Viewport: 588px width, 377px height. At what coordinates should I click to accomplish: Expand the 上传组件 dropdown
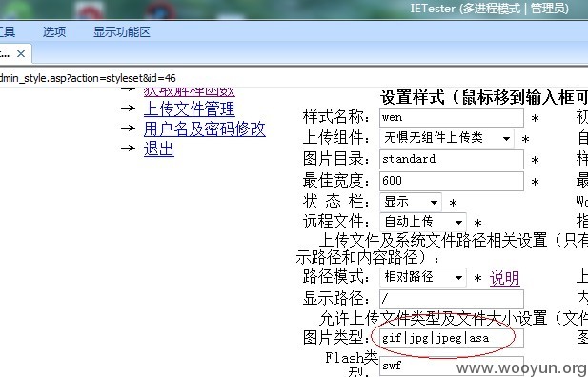(447, 138)
